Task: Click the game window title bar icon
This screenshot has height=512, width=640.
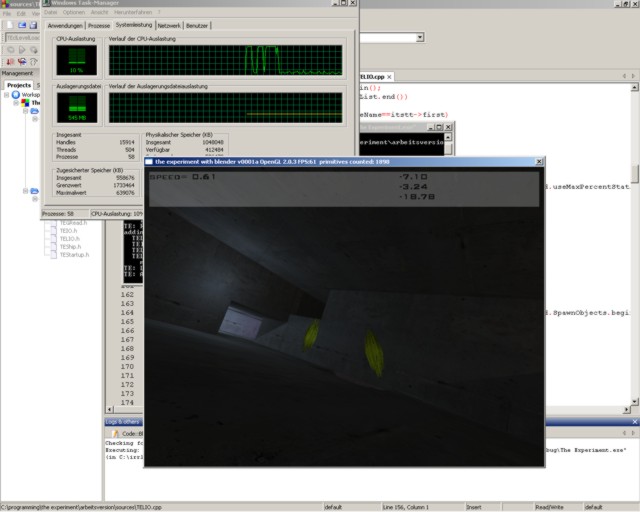Action: 148,161
